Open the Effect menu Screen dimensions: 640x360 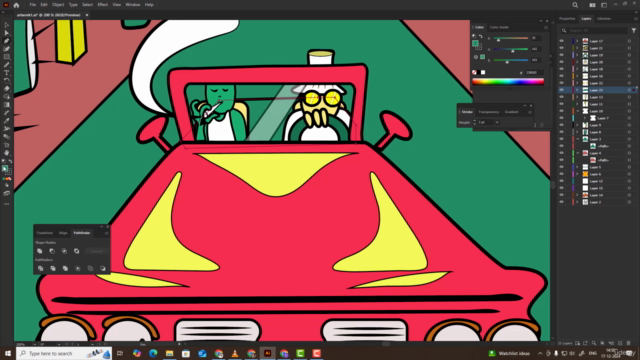102,5
